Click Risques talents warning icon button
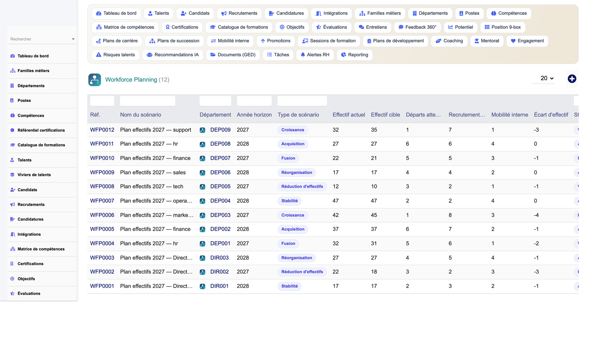The width and height of the screenshot is (589, 364). [x=115, y=55]
